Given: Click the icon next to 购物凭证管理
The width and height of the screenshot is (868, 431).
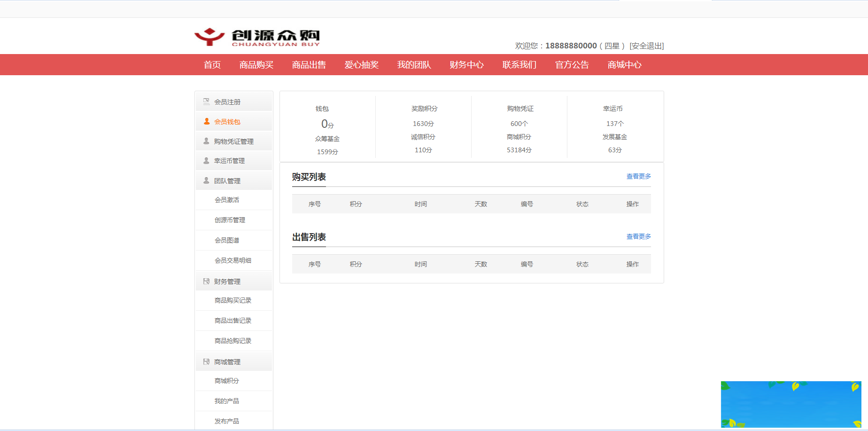Looking at the screenshot, I should pos(206,141).
